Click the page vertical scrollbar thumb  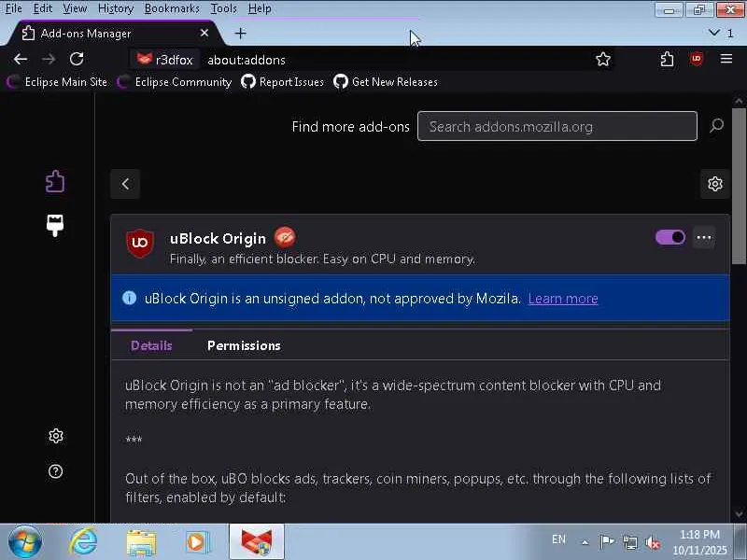[739, 186]
